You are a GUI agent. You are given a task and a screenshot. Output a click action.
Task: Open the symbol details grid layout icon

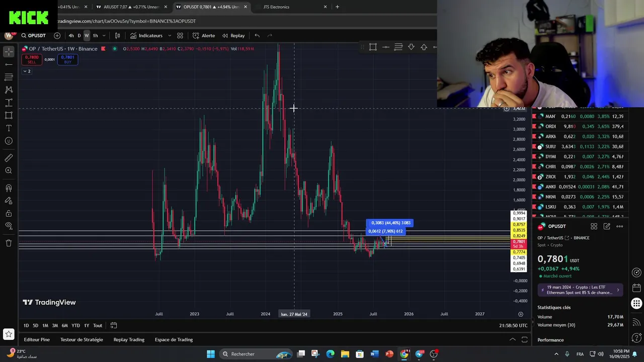click(x=594, y=226)
